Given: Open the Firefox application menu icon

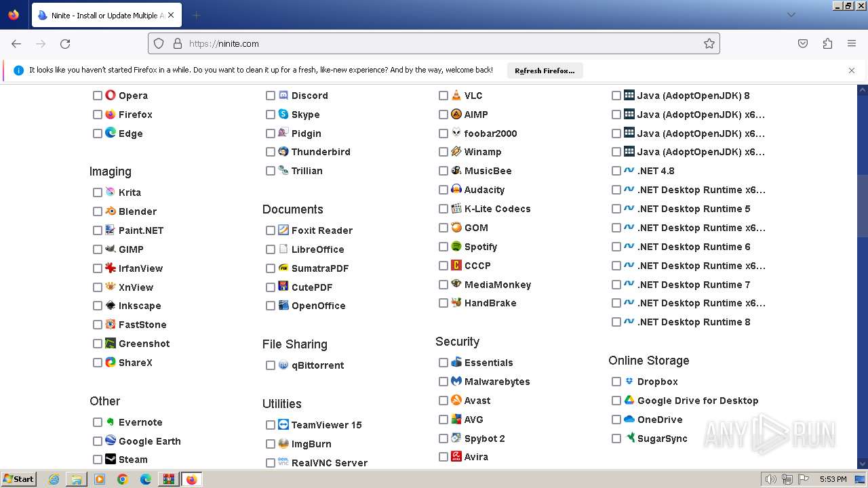Looking at the screenshot, I should (852, 43).
